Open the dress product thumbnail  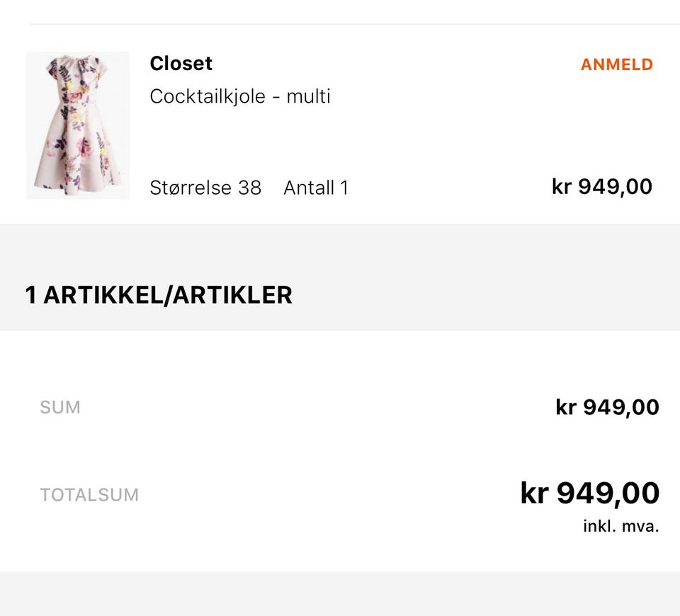pos(78,125)
